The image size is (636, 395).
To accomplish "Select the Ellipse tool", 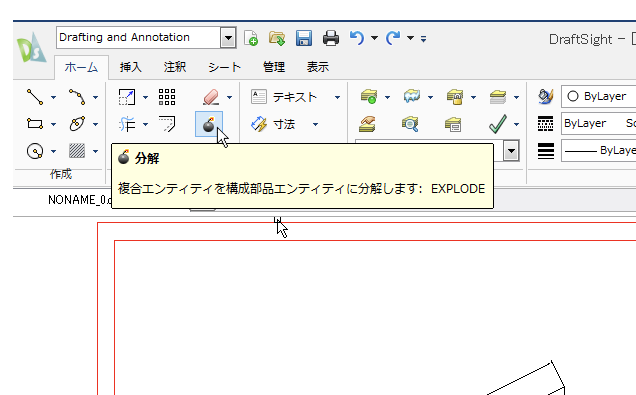I will pos(77,124).
